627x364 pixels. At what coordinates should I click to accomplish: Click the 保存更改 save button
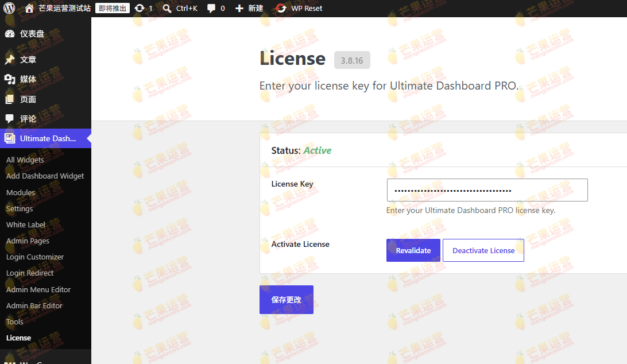(x=287, y=300)
